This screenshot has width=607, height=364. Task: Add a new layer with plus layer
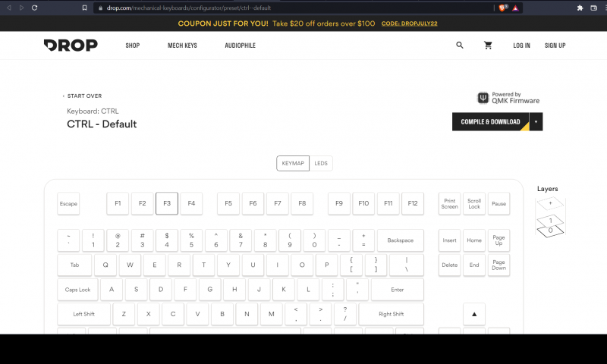[x=551, y=203]
